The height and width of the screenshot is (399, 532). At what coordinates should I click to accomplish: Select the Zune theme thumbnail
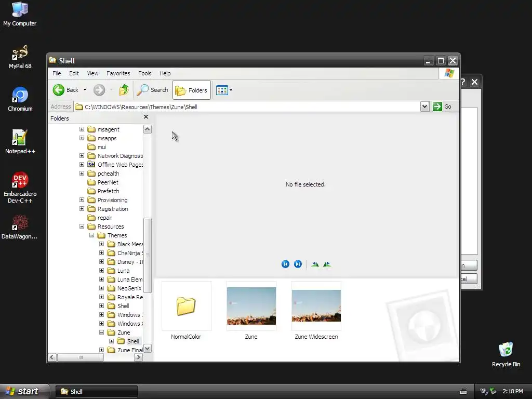click(x=251, y=311)
